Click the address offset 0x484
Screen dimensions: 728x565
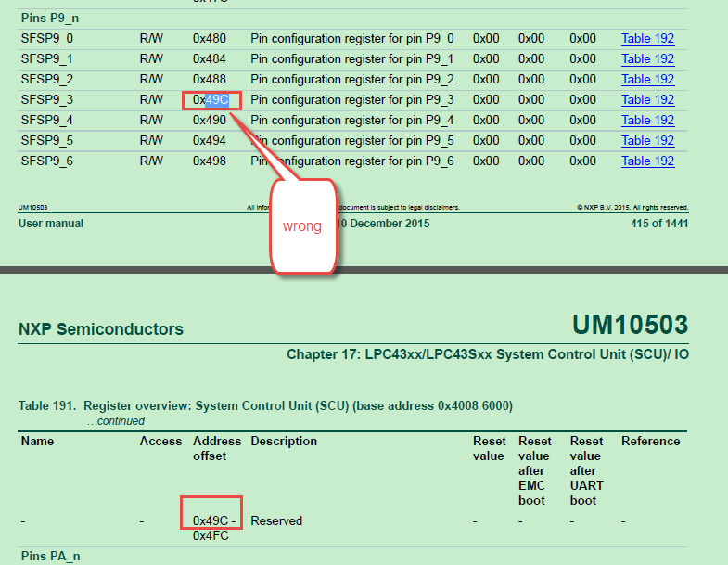click(x=210, y=59)
